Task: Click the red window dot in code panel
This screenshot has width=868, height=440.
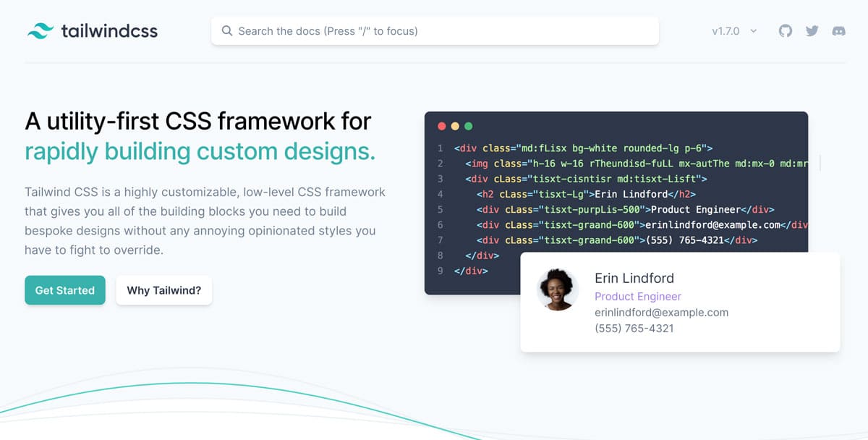Action: 442,126
